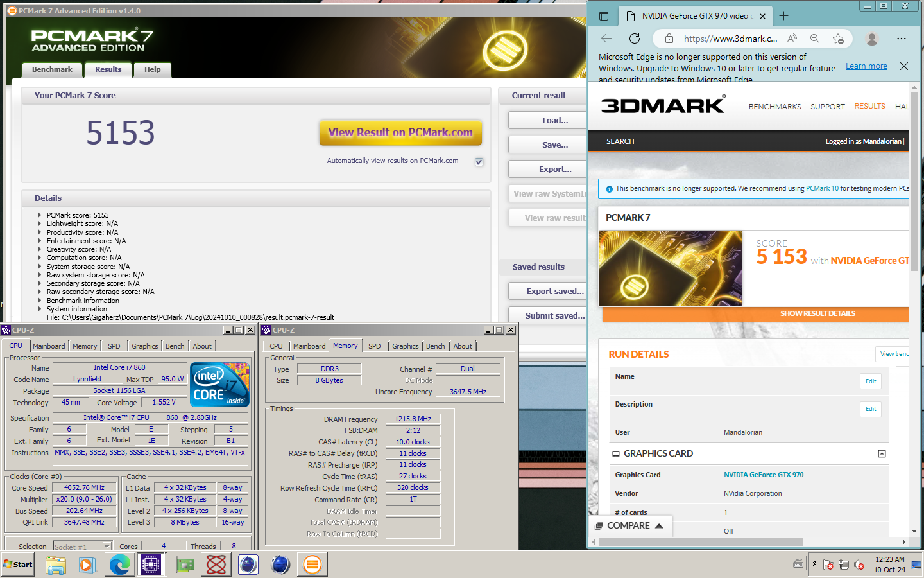Expand Computation score detail row
This screenshot has height=578, width=924.
pyautogui.click(x=40, y=258)
